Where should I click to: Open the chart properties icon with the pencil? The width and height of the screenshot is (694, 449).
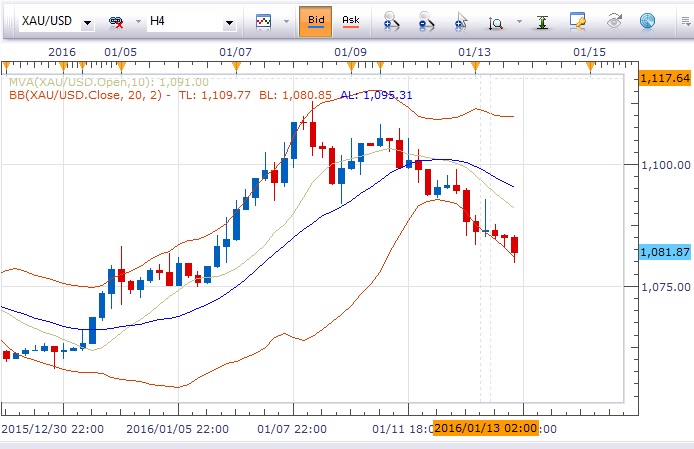578,21
